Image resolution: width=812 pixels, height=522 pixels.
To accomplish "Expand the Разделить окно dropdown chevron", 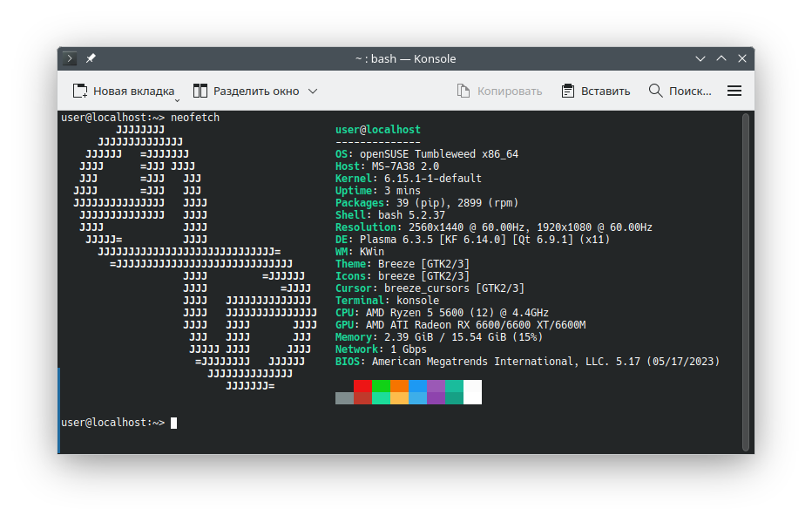I will pyautogui.click(x=313, y=92).
